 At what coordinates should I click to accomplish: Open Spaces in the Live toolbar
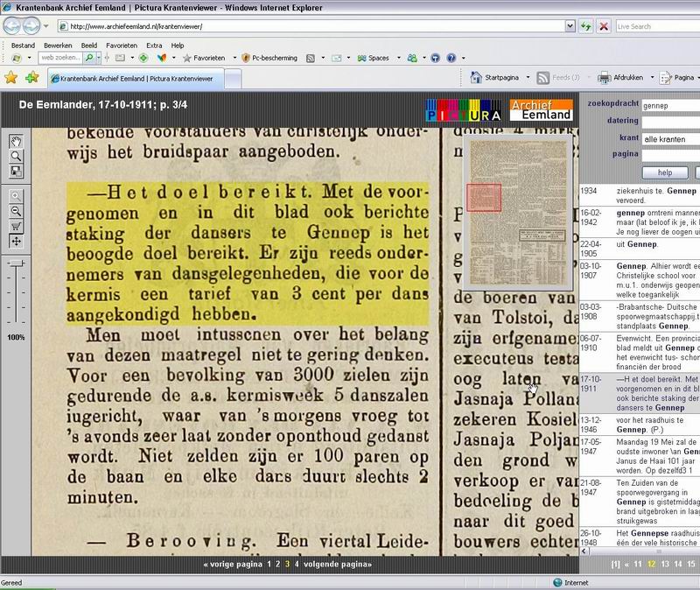(x=374, y=58)
